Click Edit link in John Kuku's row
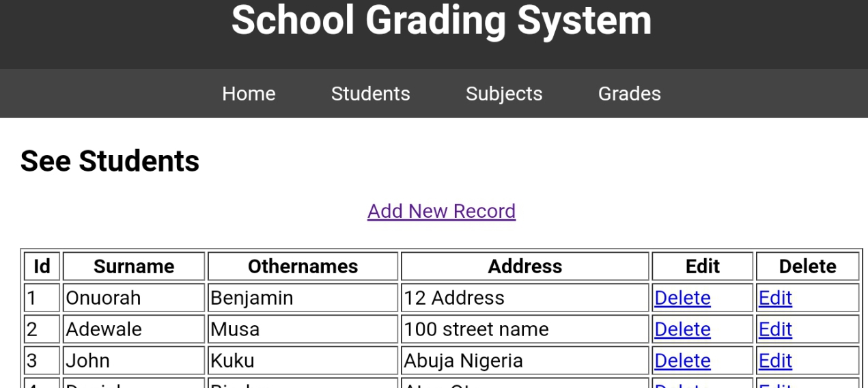The height and width of the screenshot is (388, 868). [x=775, y=361]
